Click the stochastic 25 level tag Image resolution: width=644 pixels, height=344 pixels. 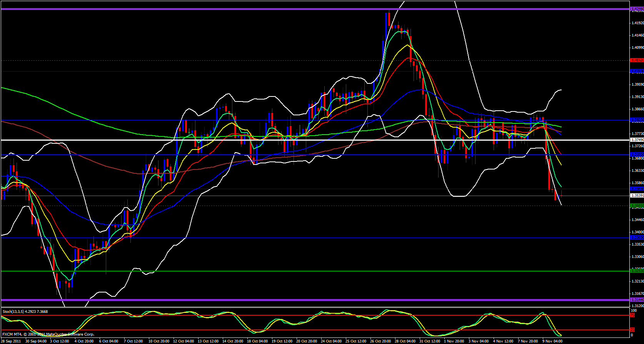632,330
